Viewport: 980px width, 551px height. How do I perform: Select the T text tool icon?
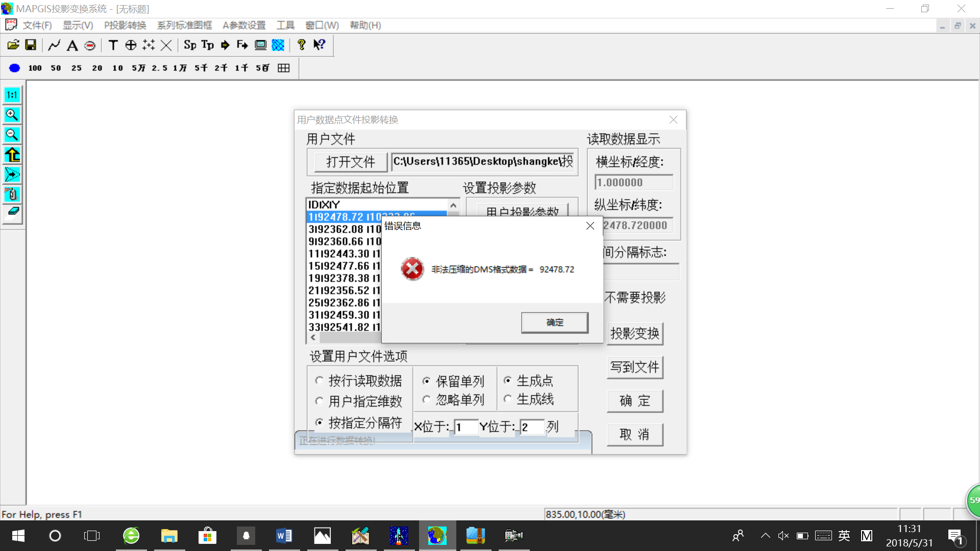tap(113, 45)
